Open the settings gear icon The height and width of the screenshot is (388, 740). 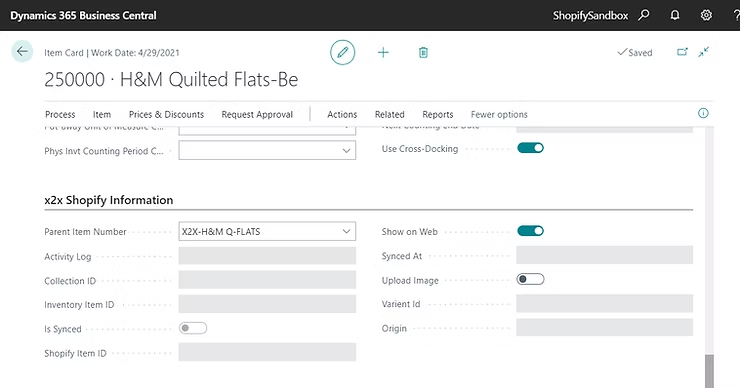[706, 15]
